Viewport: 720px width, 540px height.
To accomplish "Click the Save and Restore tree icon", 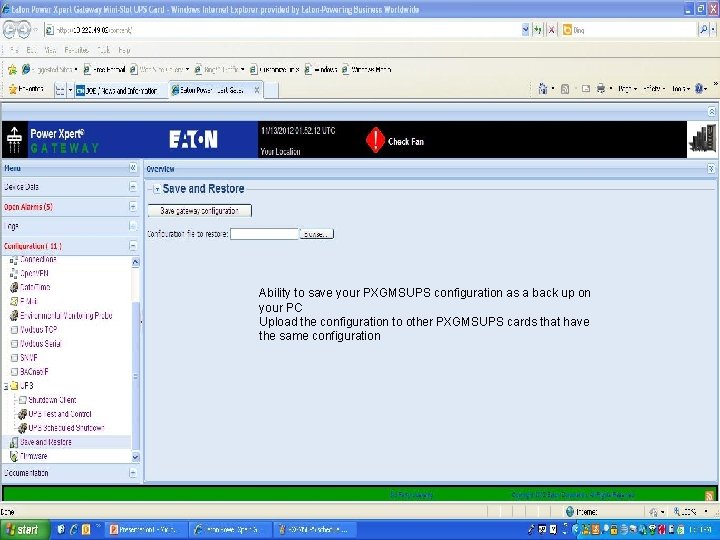I will click(14, 443).
